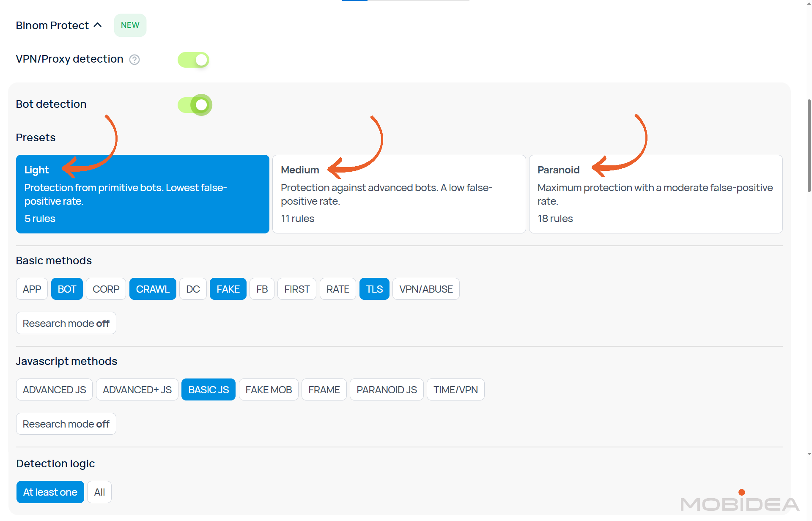Image resolution: width=812 pixels, height=521 pixels.
Task: Click the VPN/Proxy detection help icon
Action: point(134,60)
